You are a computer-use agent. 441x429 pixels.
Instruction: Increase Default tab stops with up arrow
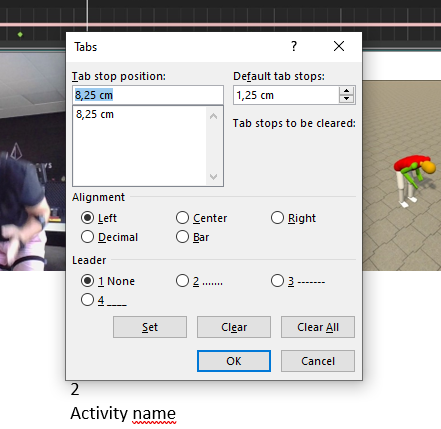347,91
